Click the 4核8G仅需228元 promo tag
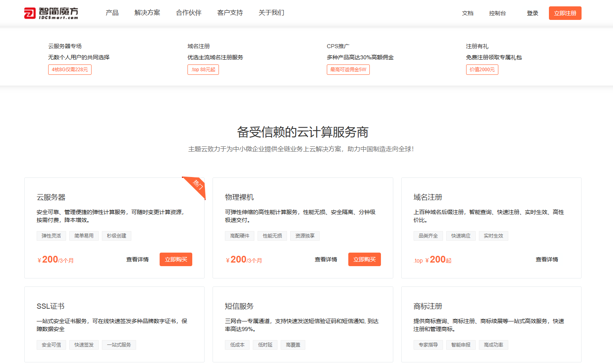The width and height of the screenshot is (613, 364). [x=70, y=69]
